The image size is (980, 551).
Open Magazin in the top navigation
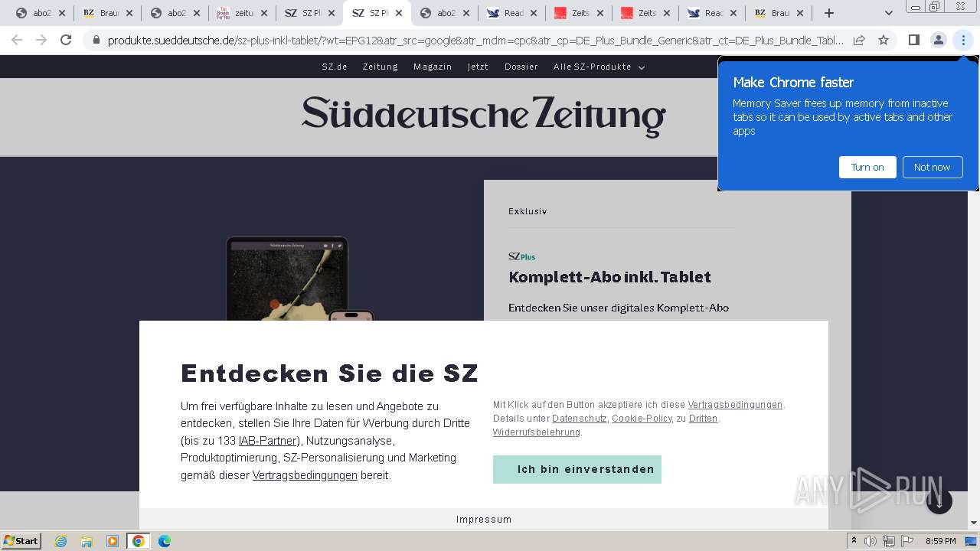[433, 67]
